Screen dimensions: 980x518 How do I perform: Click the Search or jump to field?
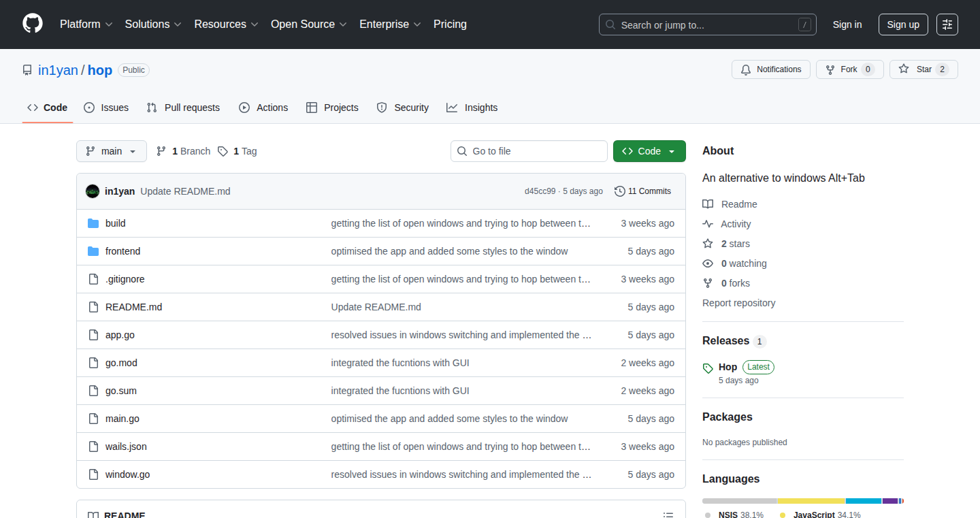pyautogui.click(x=708, y=25)
